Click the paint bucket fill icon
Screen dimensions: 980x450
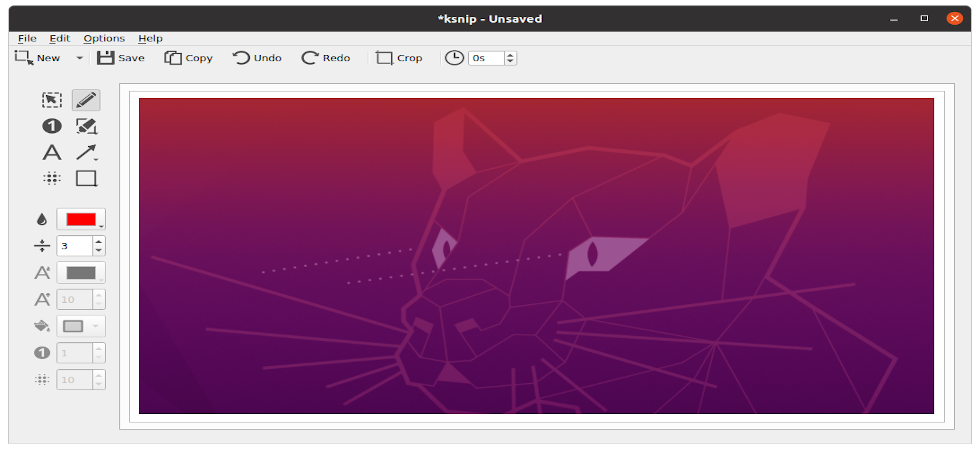[x=42, y=326]
